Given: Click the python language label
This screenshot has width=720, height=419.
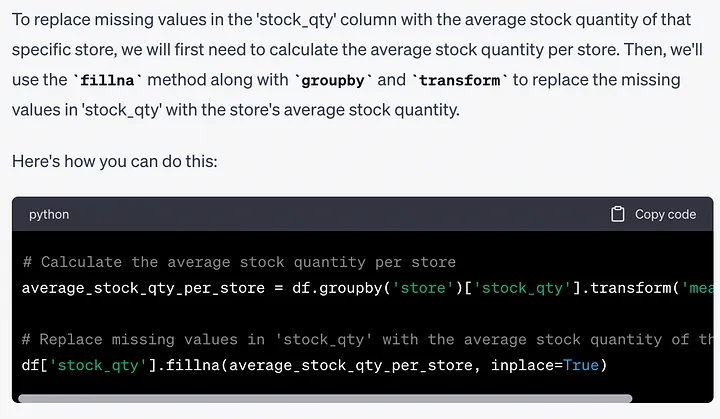Looking at the screenshot, I should 49,214.
